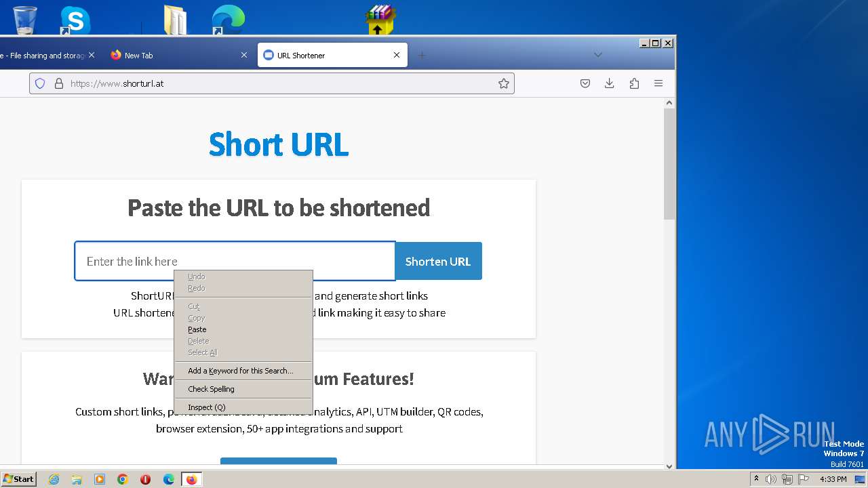Show hidden system tray icons arrow
The height and width of the screenshot is (488, 868).
click(x=756, y=479)
